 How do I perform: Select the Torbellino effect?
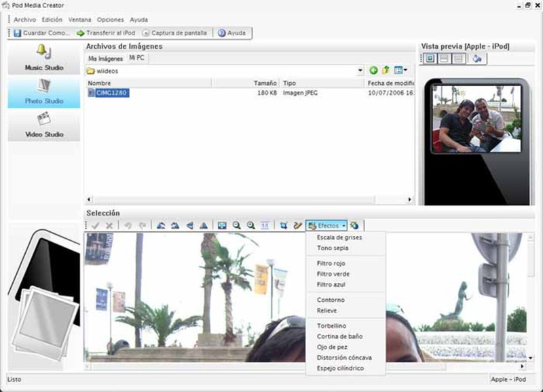point(331,326)
